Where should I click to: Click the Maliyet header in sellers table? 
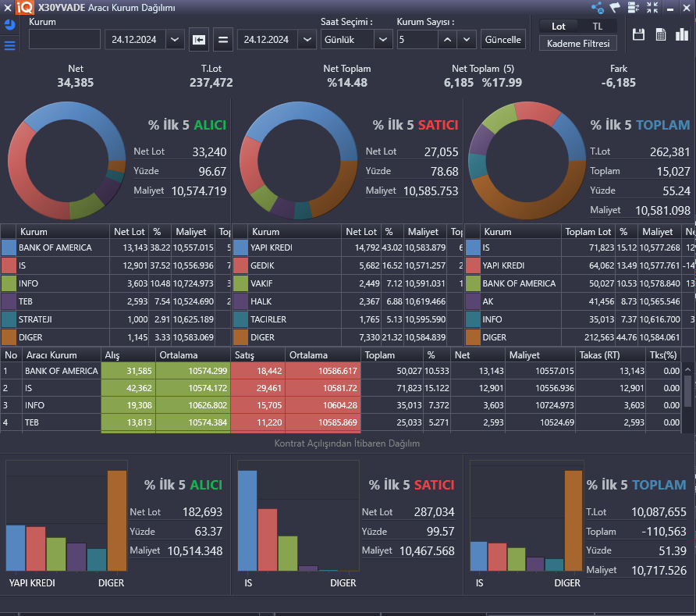(x=423, y=232)
